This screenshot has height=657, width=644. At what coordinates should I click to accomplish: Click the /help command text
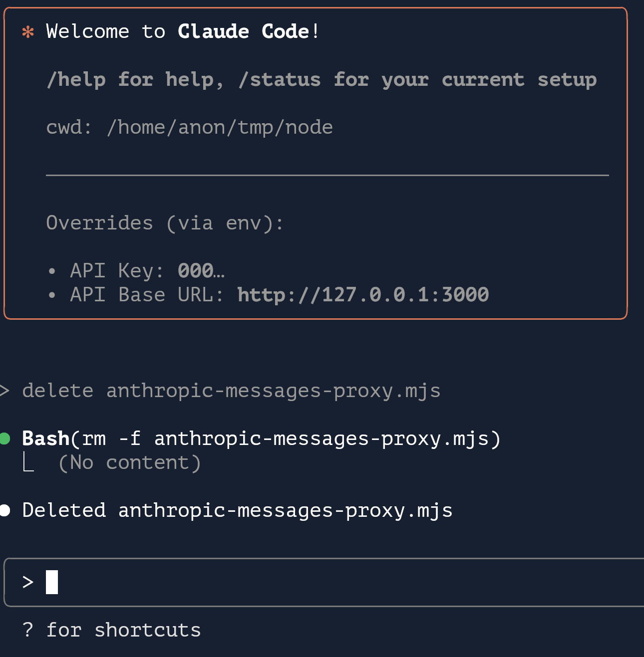(x=76, y=80)
